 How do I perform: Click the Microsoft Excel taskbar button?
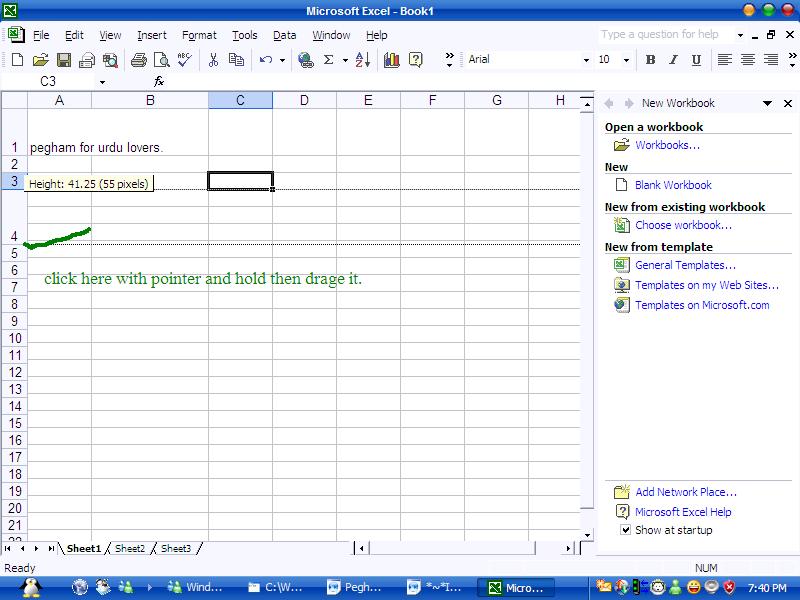tap(516, 588)
